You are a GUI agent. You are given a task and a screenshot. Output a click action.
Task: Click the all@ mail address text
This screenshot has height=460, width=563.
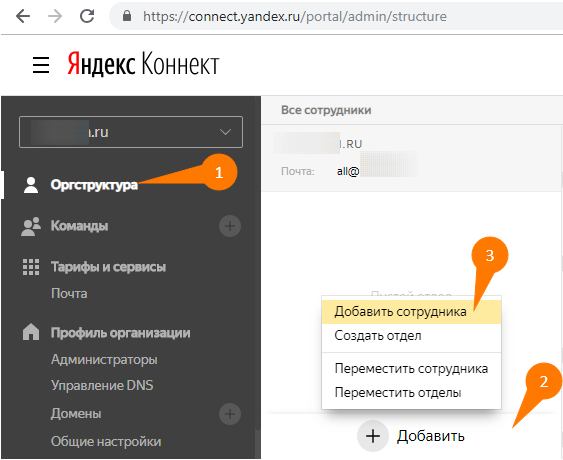coord(348,171)
